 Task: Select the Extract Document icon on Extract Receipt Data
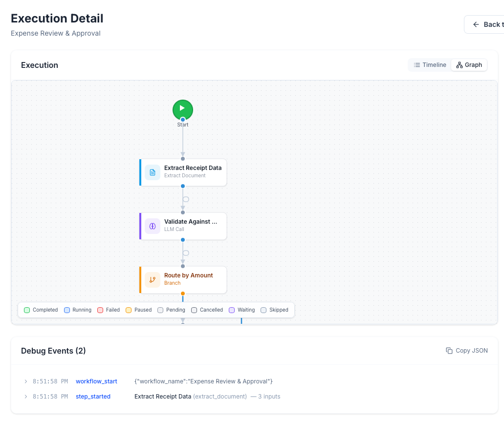[x=153, y=172]
